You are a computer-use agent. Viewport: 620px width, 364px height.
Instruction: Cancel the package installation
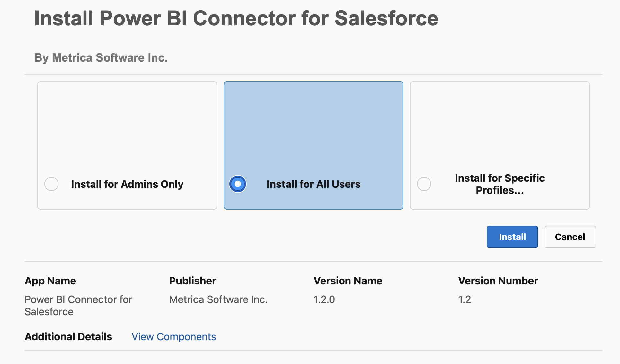(570, 237)
